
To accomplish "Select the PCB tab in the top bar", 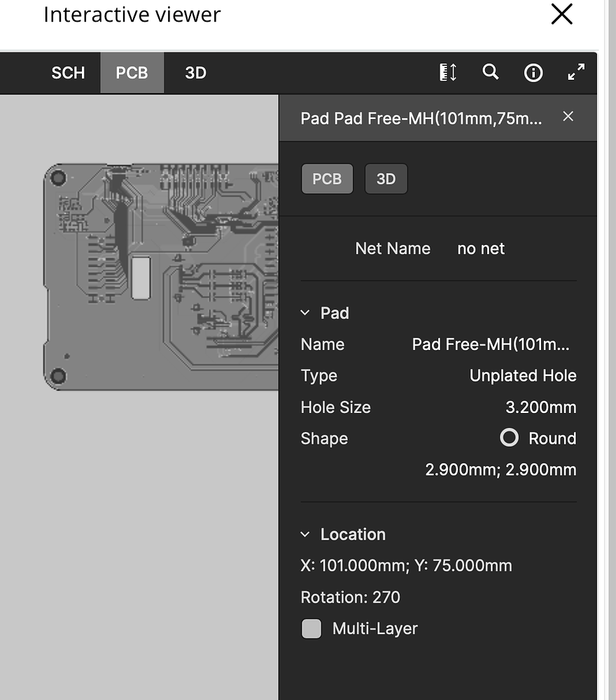I will point(132,72).
